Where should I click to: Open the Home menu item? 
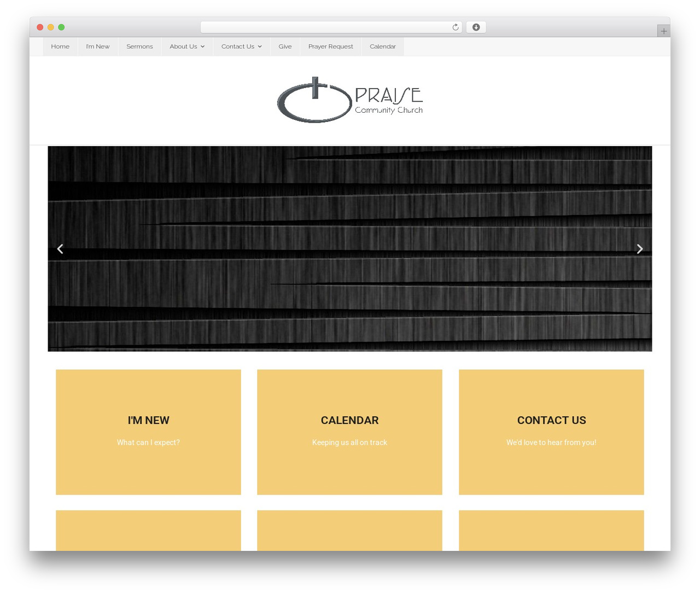pos(60,46)
